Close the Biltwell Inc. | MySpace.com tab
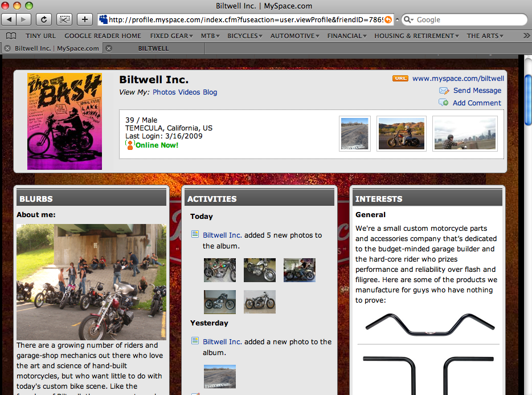 (x=7, y=48)
